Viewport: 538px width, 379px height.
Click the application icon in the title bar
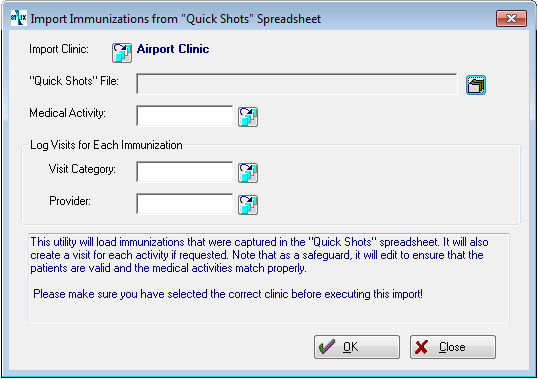click(x=19, y=18)
